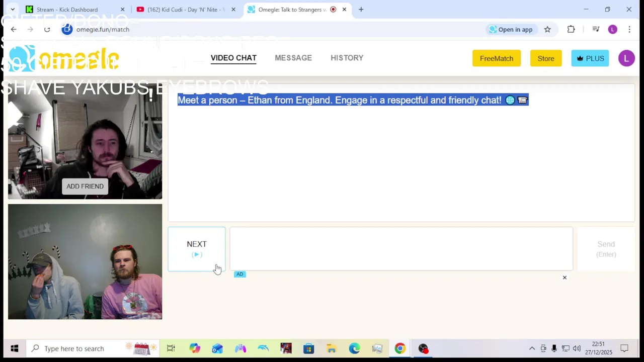Open the Chrome three-dot menu

(629, 30)
